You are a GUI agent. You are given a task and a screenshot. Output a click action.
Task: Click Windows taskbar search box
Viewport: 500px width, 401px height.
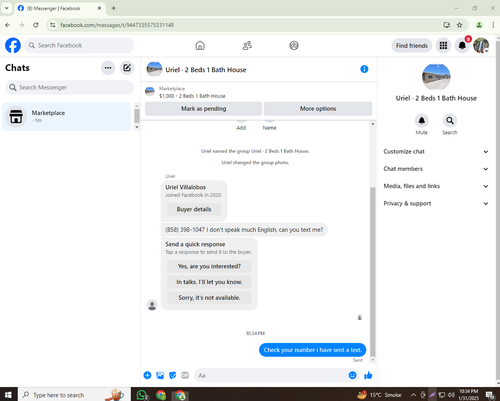pos(75,395)
